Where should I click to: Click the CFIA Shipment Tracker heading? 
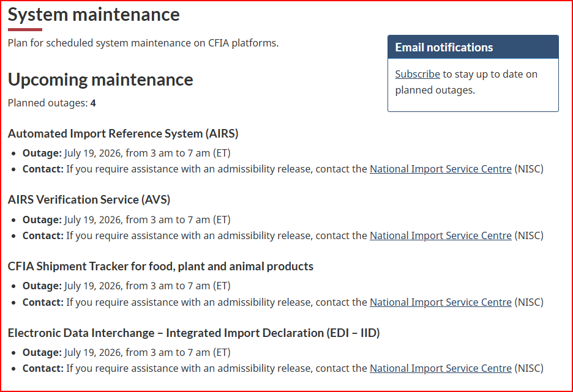pyautogui.click(x=160, y=267)
